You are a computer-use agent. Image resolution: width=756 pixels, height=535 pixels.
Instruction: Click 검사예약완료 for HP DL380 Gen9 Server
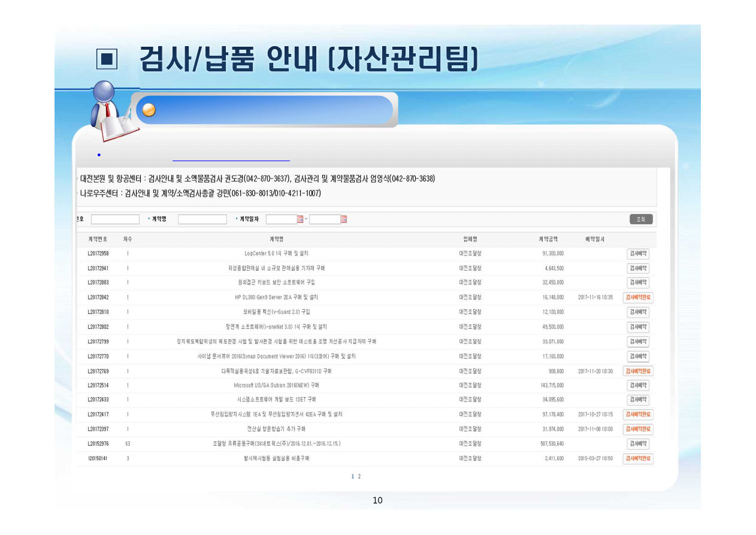[638, 297]
